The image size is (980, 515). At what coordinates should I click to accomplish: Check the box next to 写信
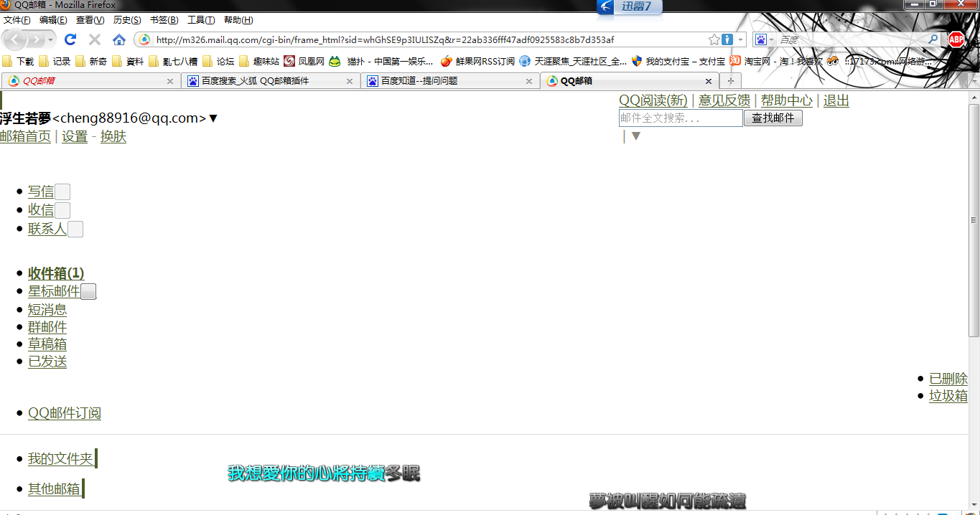pos(62,192)
